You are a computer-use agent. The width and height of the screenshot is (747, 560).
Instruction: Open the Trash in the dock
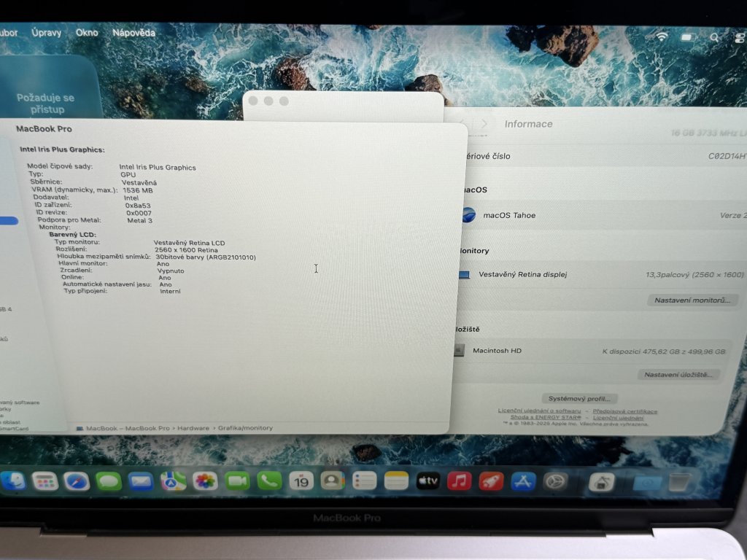(679, 482)
